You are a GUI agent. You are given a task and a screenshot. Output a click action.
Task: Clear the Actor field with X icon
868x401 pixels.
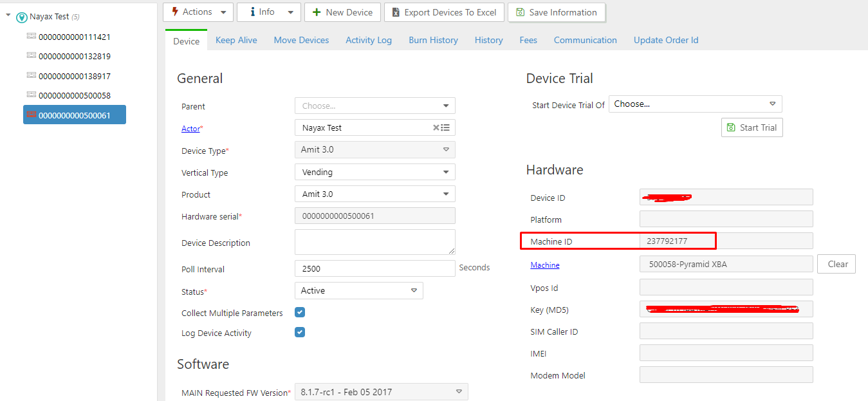436,127
